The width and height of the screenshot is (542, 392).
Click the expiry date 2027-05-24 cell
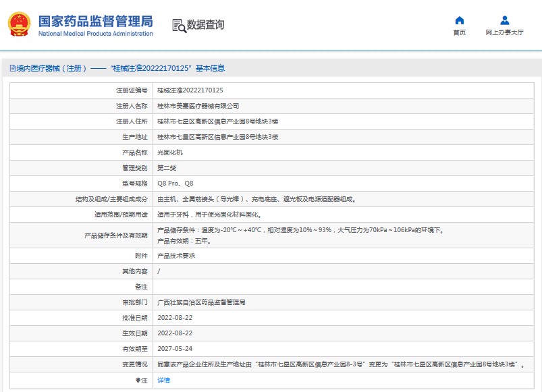(175, 349)
